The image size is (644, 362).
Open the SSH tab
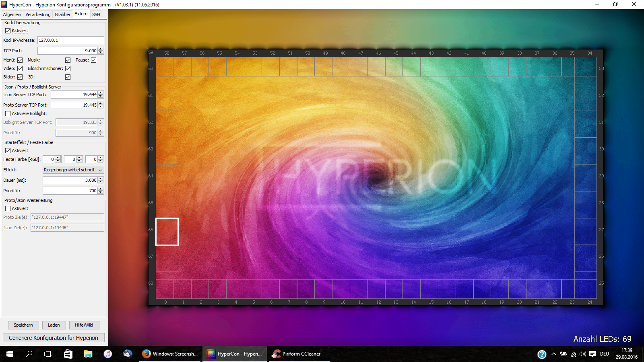[96, 14]
